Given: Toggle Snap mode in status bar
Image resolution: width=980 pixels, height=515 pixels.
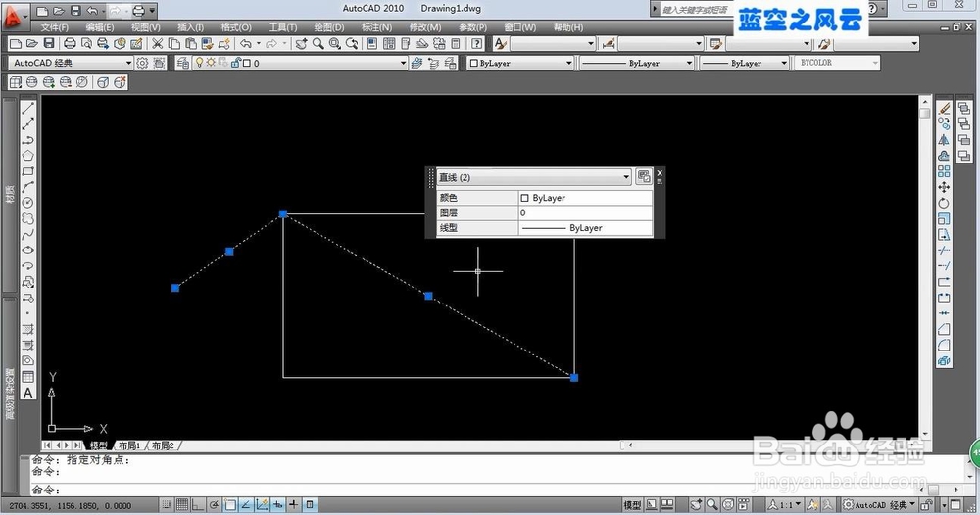Looking at the screenshot, I should click(167, 504).
